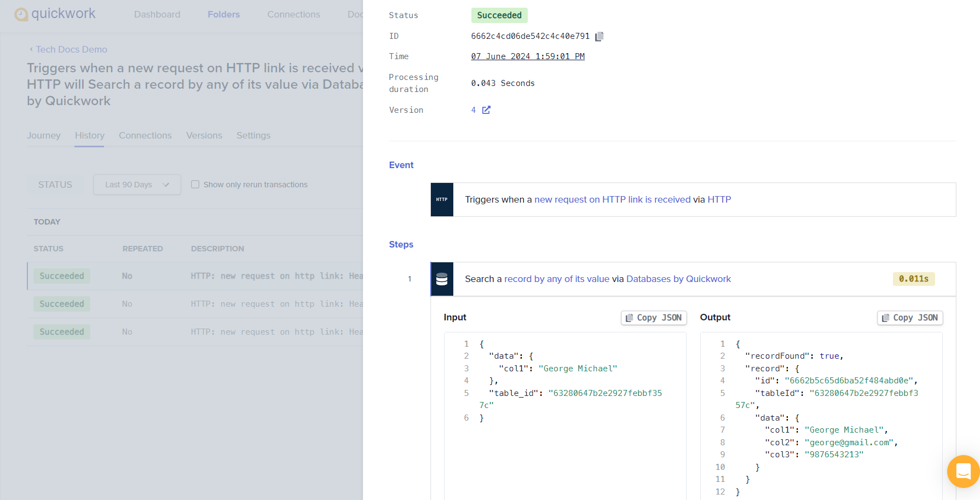The height and width of the screenshot is (500, 980).
Task: Click the REPEATED column header
Action: coord(142,249)
